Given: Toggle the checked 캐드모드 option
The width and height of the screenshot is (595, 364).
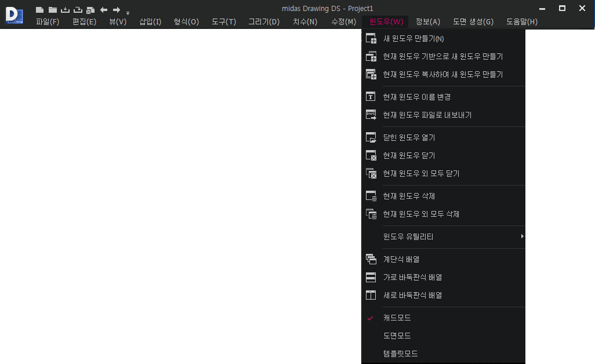Looking at the screenshot, I should 397,318.
